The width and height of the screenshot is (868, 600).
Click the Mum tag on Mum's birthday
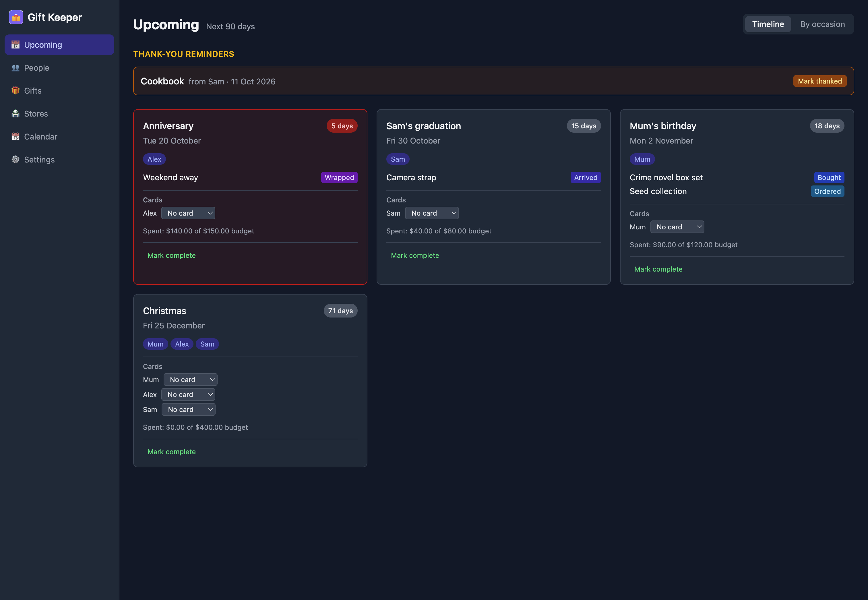click(x=642, y=159)
